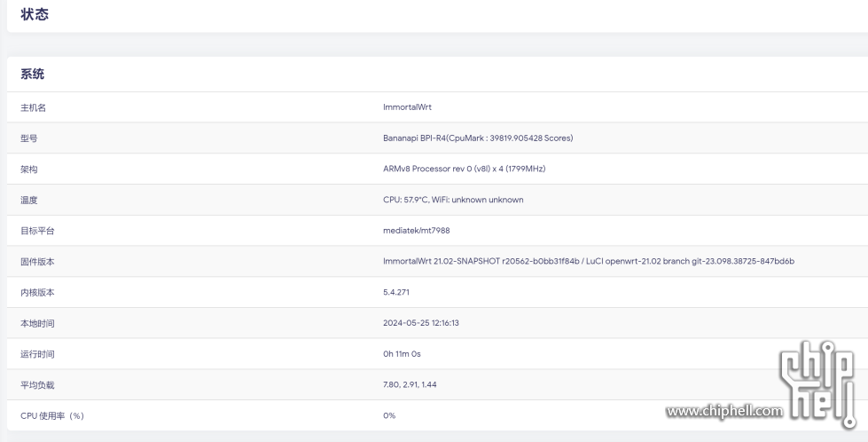Click the CPU 使用率（%） label

tap(52, 416)
